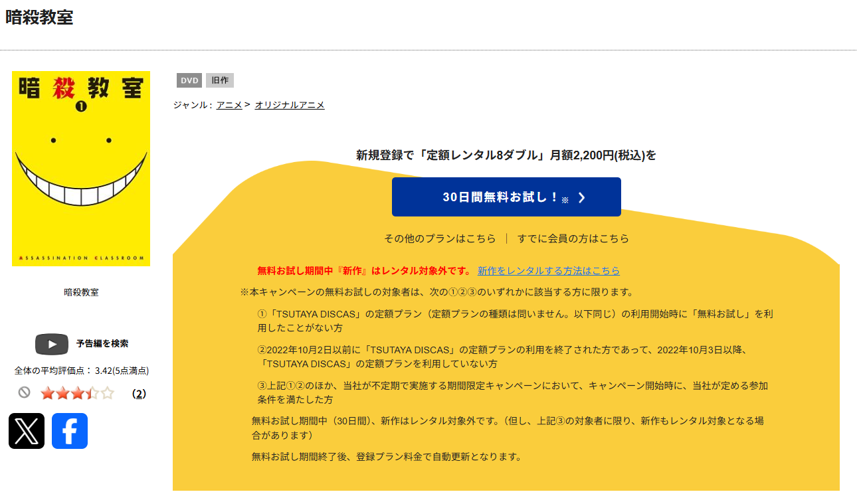Click the DVD format badge
The width and height of the screenshot is (857, 504).
point(189,80)
